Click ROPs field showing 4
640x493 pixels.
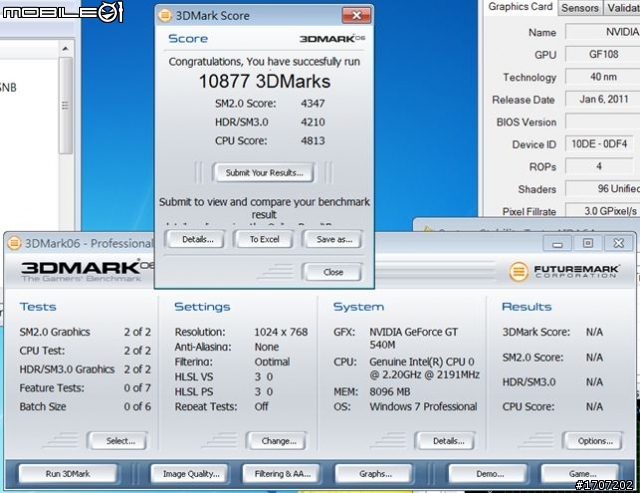(599, 166)
